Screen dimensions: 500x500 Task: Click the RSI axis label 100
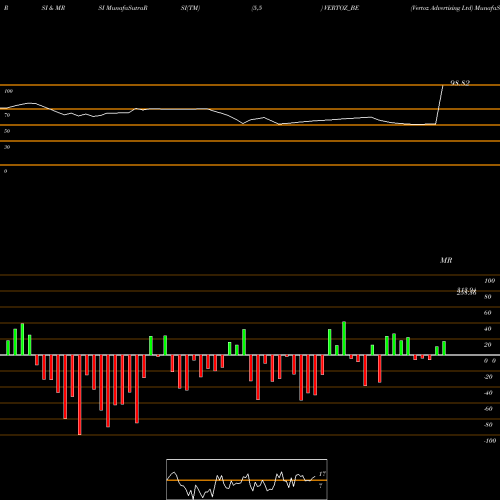coord(9,91)
